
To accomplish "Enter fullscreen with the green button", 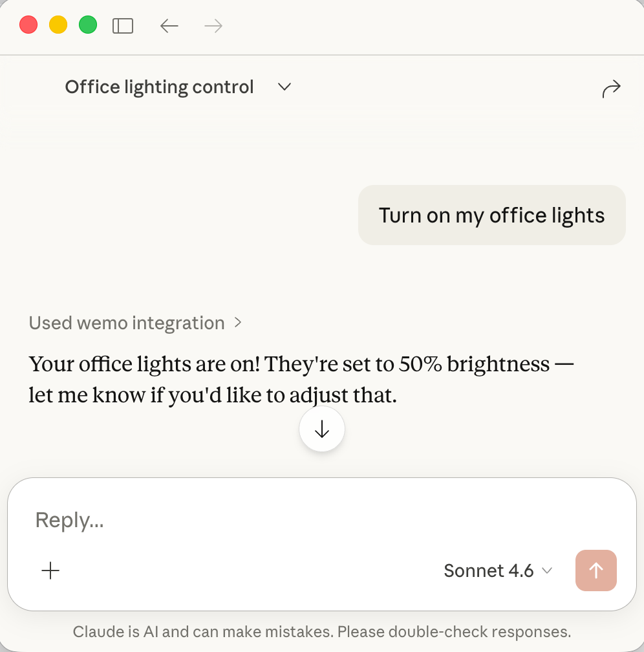I will click(87, 24).
